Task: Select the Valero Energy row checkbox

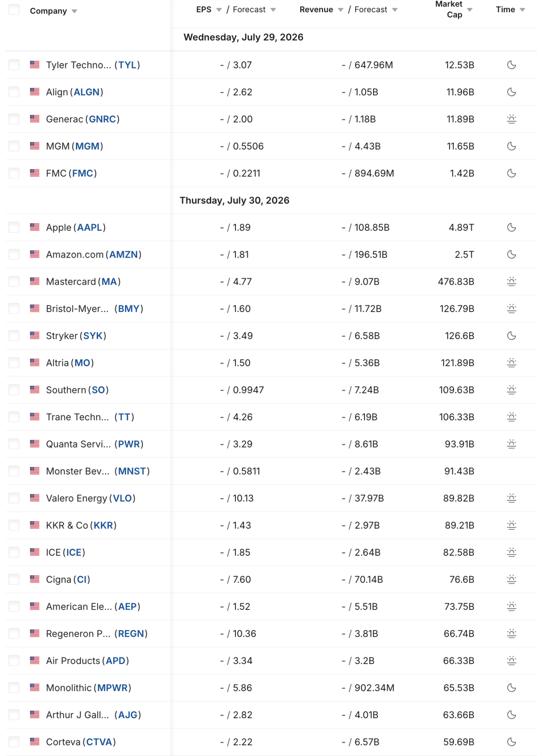Action: point(14,498)
